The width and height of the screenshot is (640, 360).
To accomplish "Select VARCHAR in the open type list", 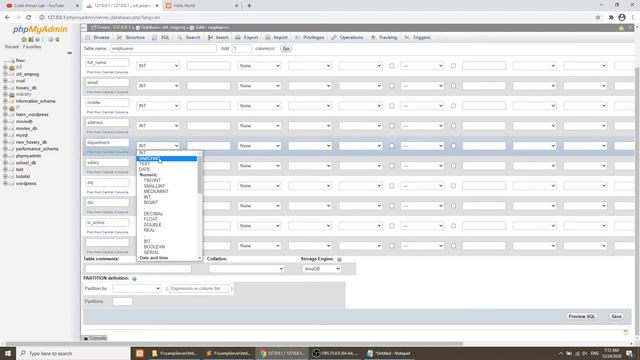I will [x=167, y=158].
